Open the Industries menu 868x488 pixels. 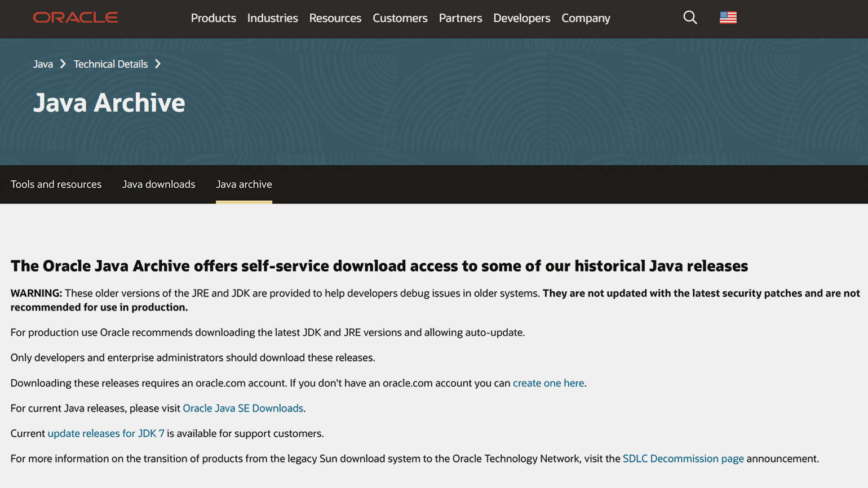[x=272, y=18]
